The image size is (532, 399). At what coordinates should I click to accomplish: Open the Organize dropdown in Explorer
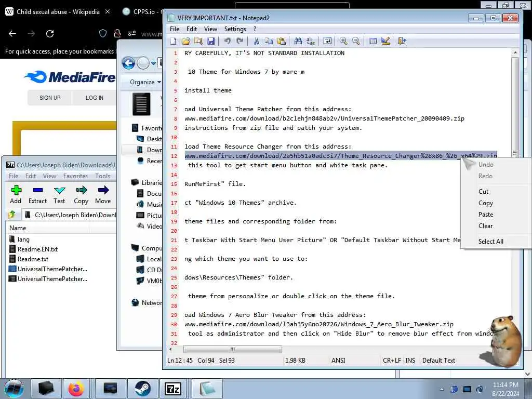(x=145, y=82)
